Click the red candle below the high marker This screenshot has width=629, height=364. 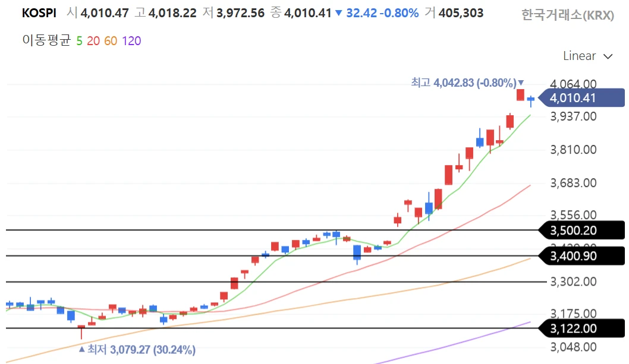tap(520, 94)
